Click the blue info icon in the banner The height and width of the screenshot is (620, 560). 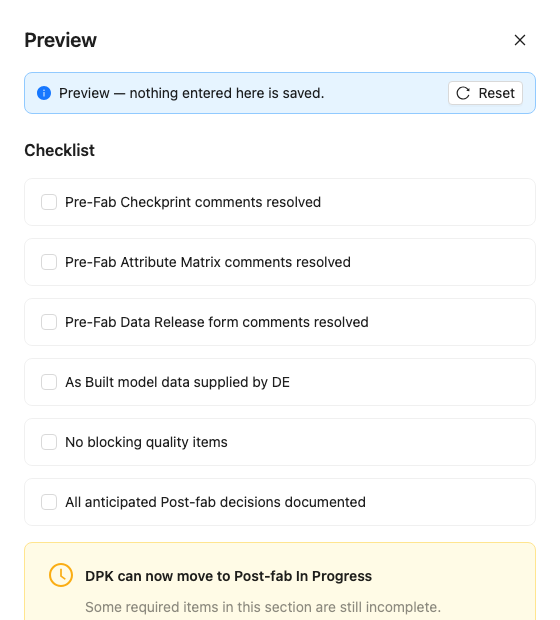[44, 93]
